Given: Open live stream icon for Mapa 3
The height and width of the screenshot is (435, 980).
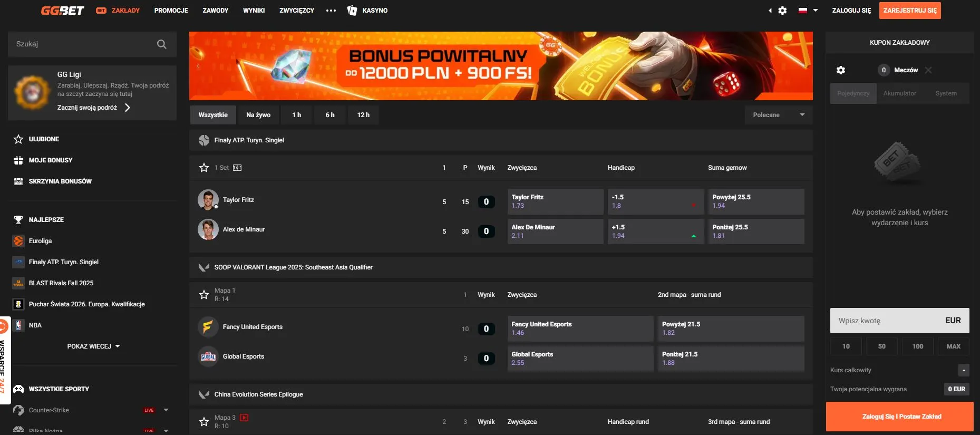Looking at the screenshot, I should 244,418.
